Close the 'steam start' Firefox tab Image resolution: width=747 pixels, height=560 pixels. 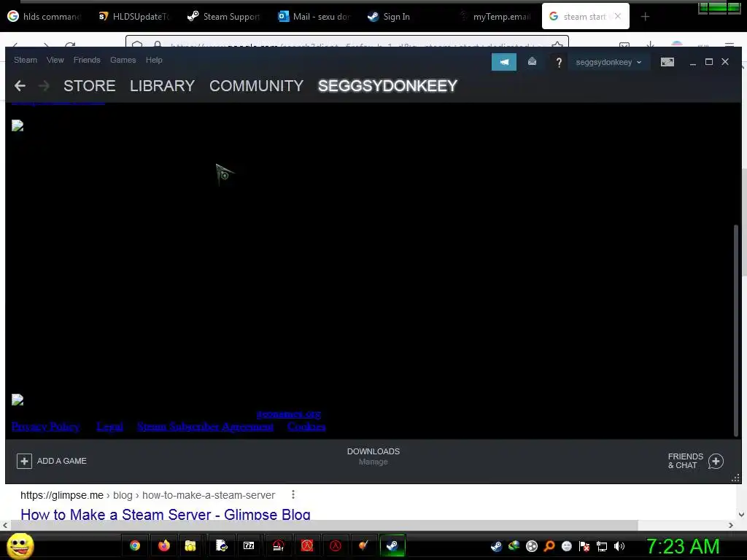pyautogui.click(x=618, y=16)
